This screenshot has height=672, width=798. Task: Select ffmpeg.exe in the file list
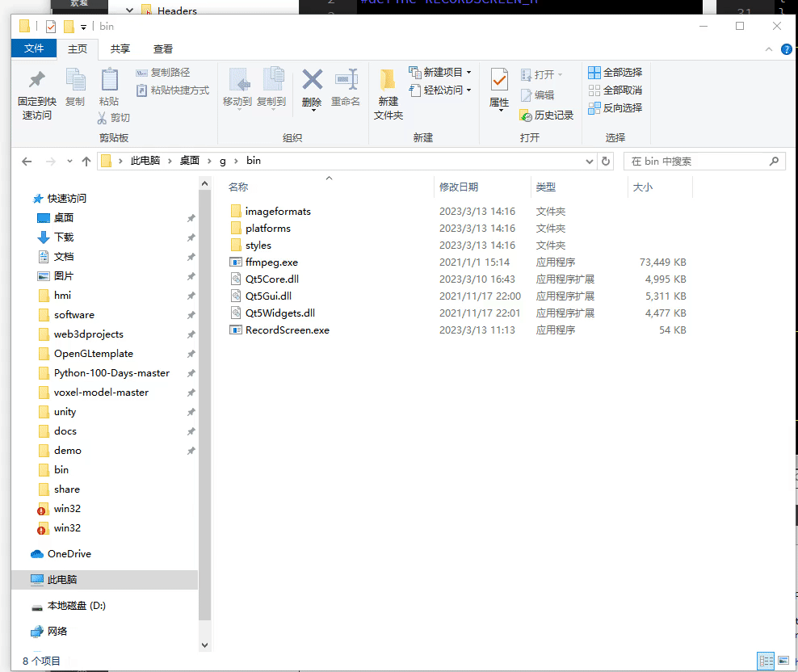click(x=271, y=262)
